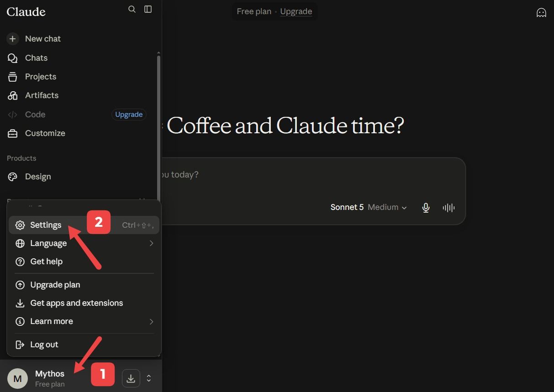Open the Sonnet 5 Medium model dropdown
The height and width of the screenshot is (392, 554).
pos(369,207)
